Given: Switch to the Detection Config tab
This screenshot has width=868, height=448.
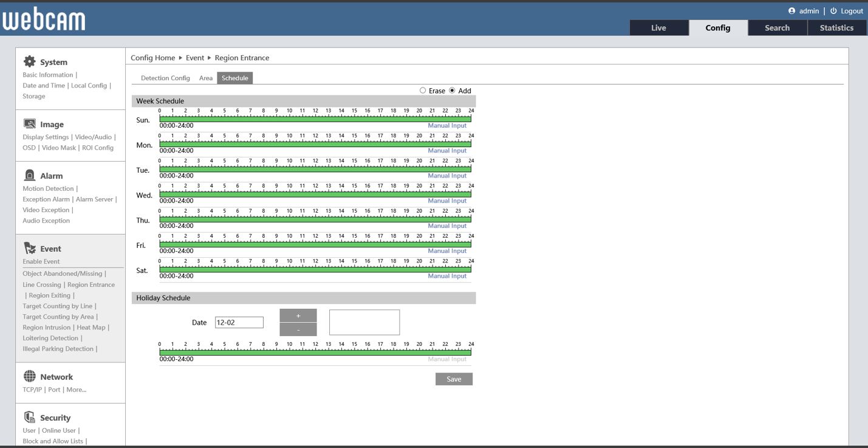Looking at the screenshot, I should pyautogui.click(x=165, y=78).
